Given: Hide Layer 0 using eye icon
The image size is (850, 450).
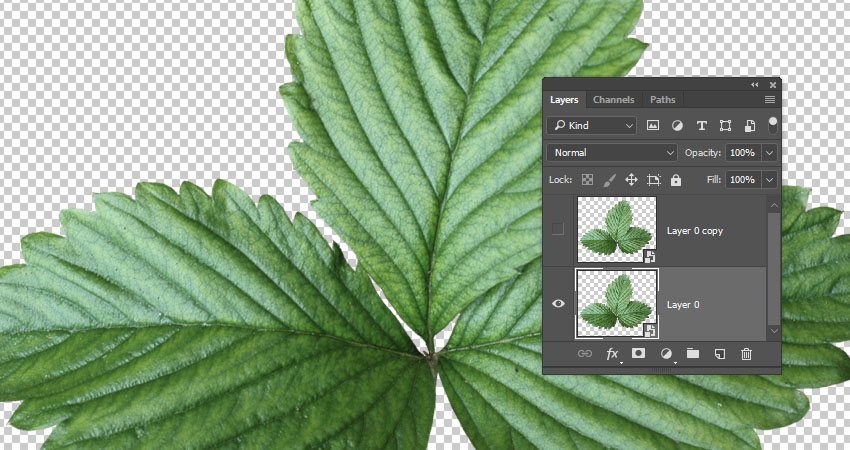Looking at the screenshot, I should click(x=558, y=304).
